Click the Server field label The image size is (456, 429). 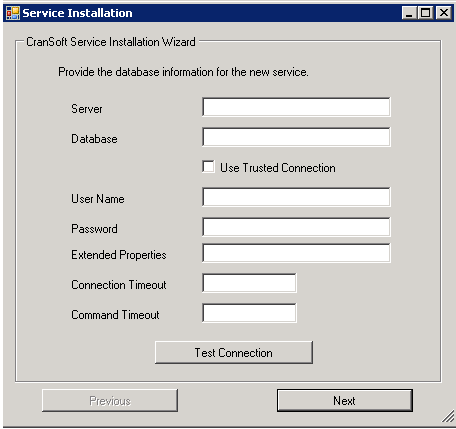click(87, 109)
